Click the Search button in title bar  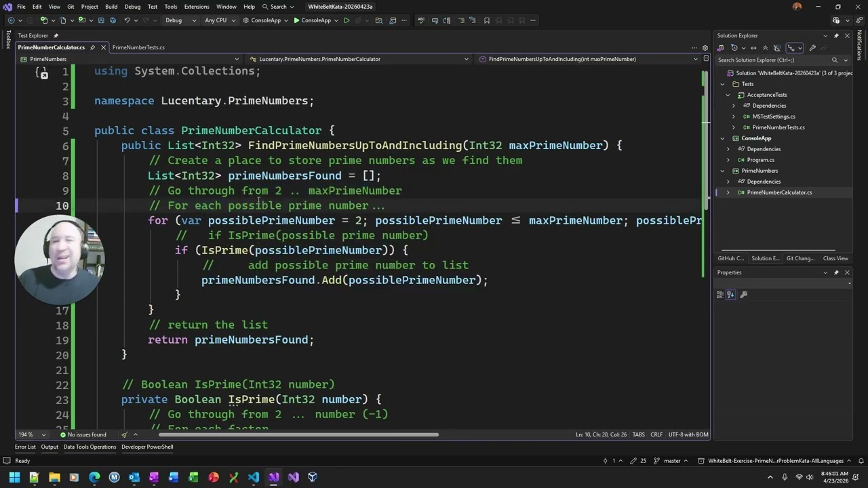(x=278, y=7)
